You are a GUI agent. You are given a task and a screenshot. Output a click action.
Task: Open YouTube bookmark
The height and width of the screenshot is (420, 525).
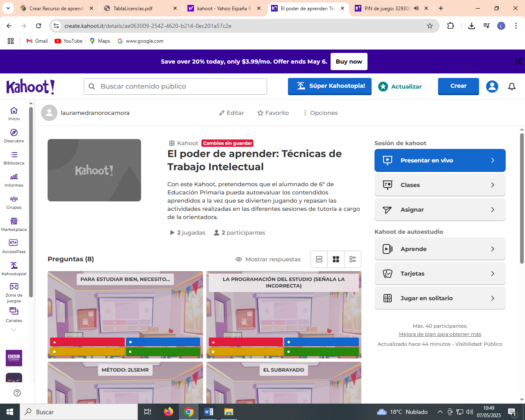[68, 41]
